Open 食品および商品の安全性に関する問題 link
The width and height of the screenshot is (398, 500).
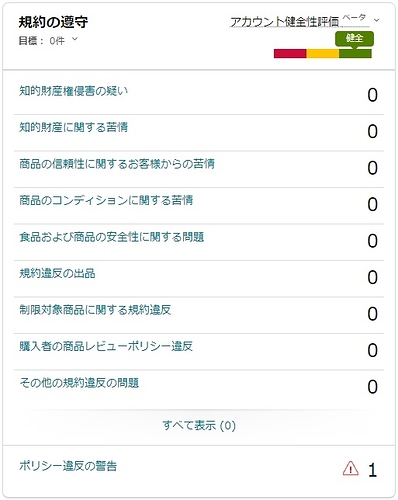click(111, 237)
